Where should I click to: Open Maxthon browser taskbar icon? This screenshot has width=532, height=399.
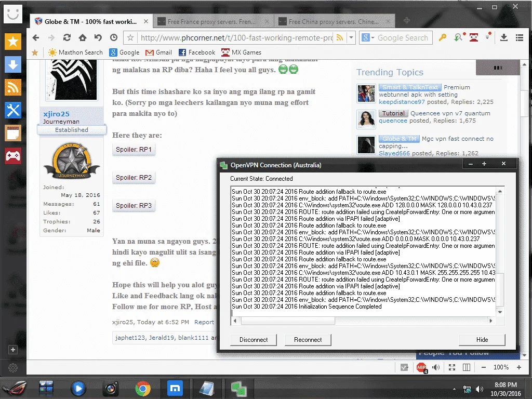pos(175,389)
